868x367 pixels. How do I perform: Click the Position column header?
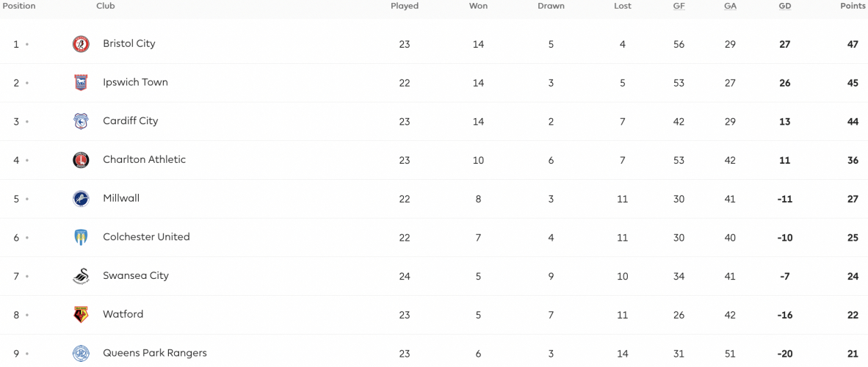19,6
